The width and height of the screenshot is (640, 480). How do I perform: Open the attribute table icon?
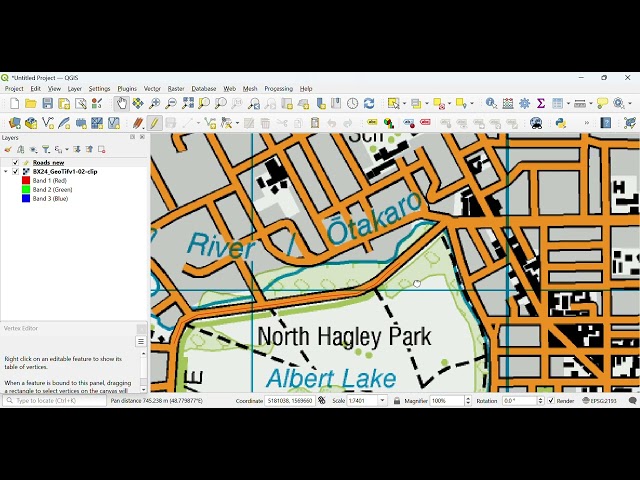[x=557, y=104]
